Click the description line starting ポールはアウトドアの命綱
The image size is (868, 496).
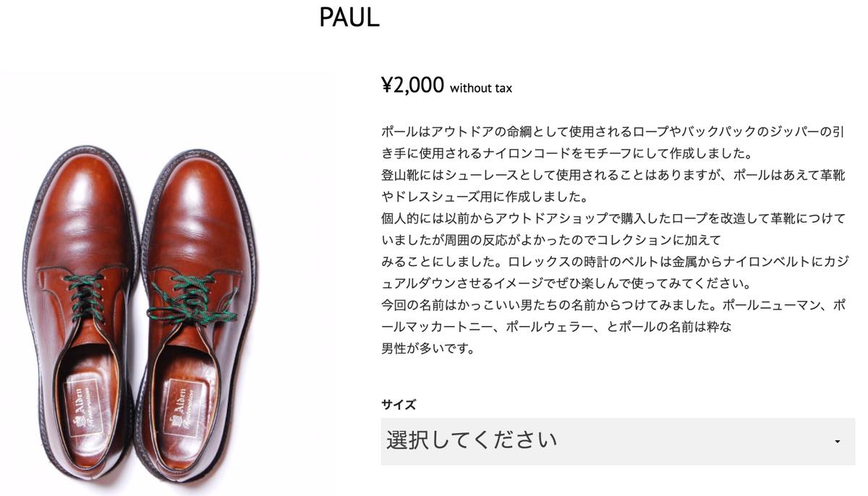point(613,132)
